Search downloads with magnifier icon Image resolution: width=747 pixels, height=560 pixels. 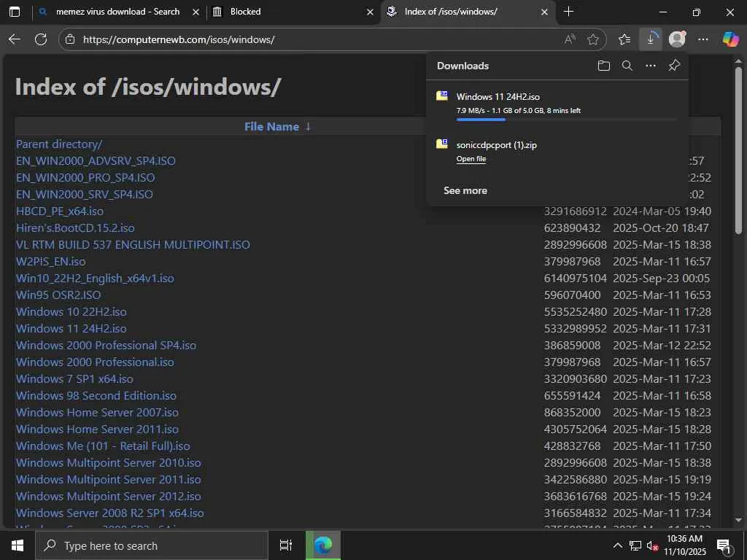click(x=627, y=66)
